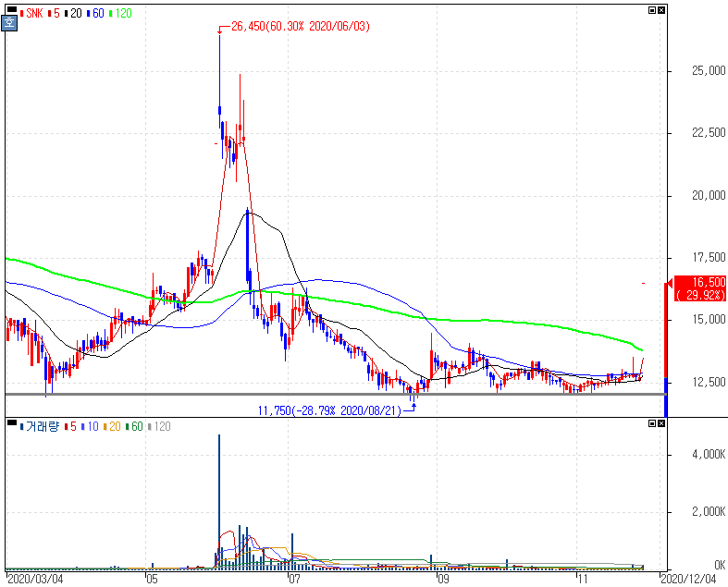This screenshot has width=728, height=587.
Task: Click the black block icon in the volume panel corner
Action: tap(12, 422)
